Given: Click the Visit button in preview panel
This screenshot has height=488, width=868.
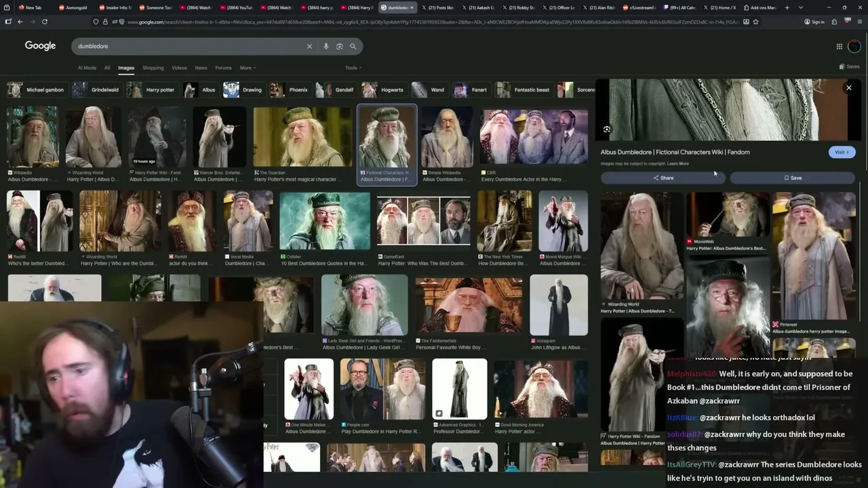Looking at the screenshot, I should [x=842, y=152].
